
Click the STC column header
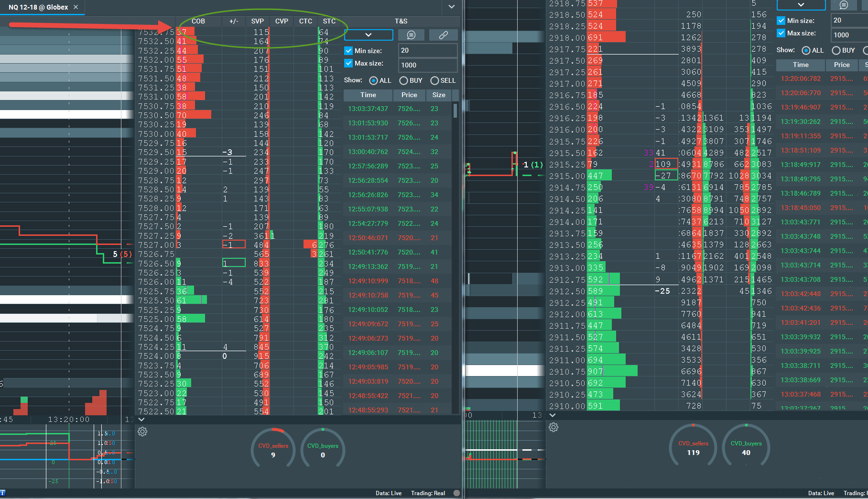click(x=329, y=21)
